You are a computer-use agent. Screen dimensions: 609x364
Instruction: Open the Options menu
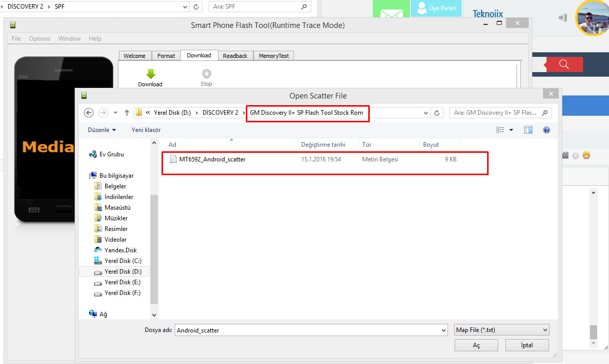[40, 39]
